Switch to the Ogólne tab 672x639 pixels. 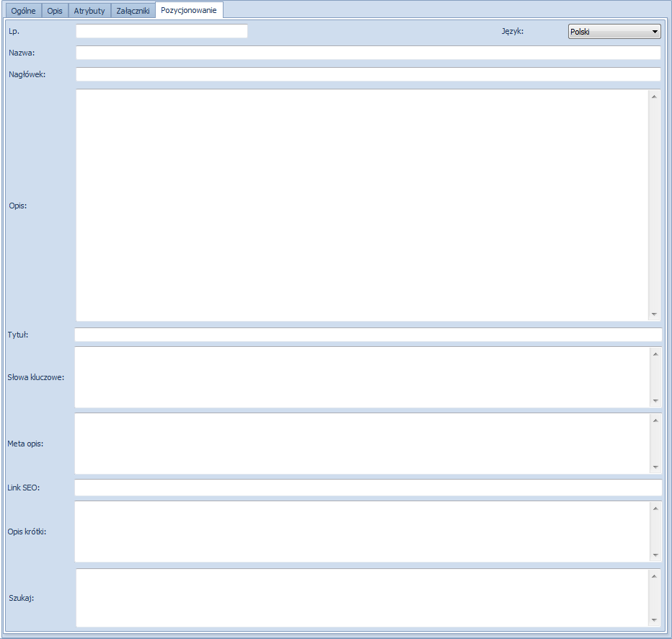click(x=24, y=11)
